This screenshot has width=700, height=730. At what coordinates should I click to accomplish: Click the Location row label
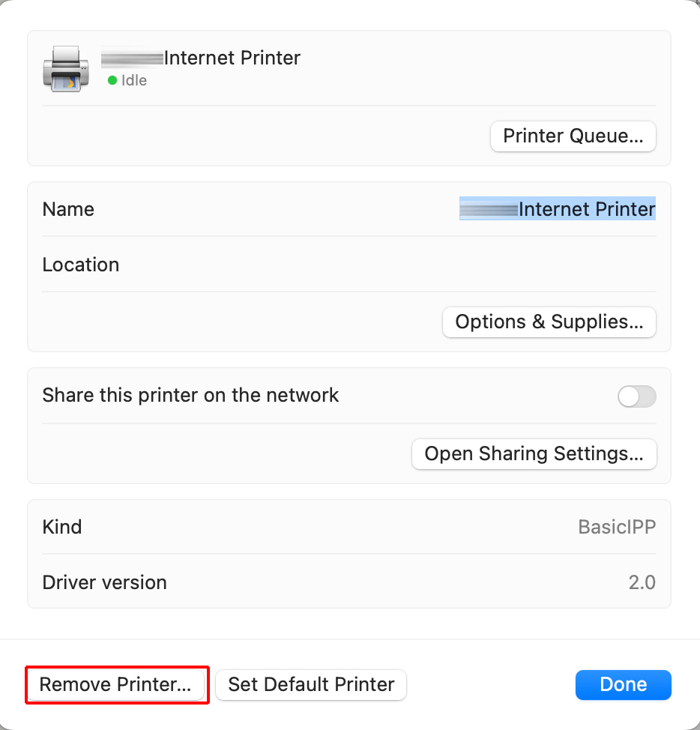pos(80,264)
